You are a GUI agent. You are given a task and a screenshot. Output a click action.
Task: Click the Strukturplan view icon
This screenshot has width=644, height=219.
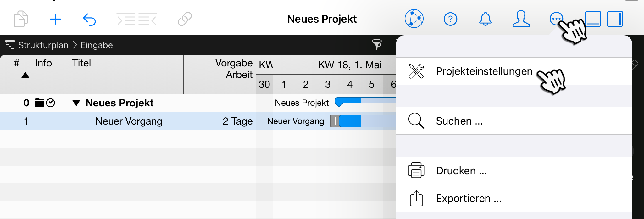click(10, 45)
